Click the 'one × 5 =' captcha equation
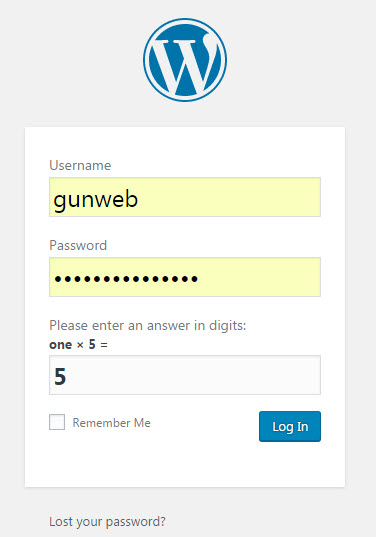This screenshot has width=376, height=537. 78,345
